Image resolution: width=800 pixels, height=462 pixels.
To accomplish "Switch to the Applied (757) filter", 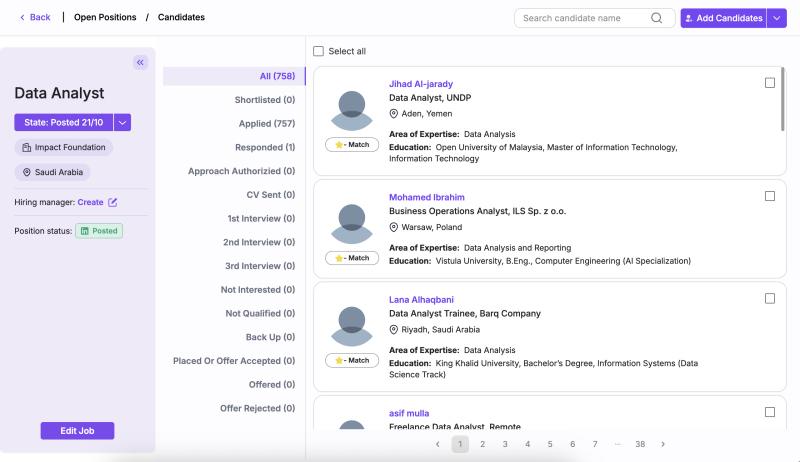I will [x=266, y=124].
